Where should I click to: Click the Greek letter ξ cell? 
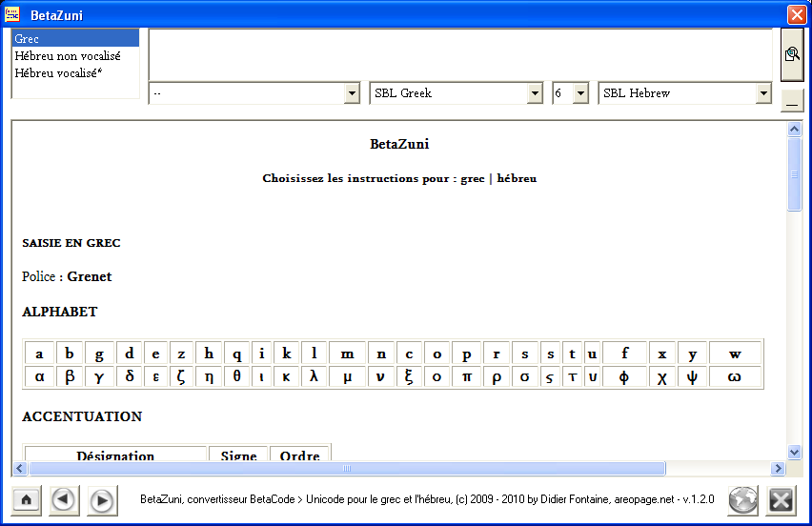pos(409,377)
